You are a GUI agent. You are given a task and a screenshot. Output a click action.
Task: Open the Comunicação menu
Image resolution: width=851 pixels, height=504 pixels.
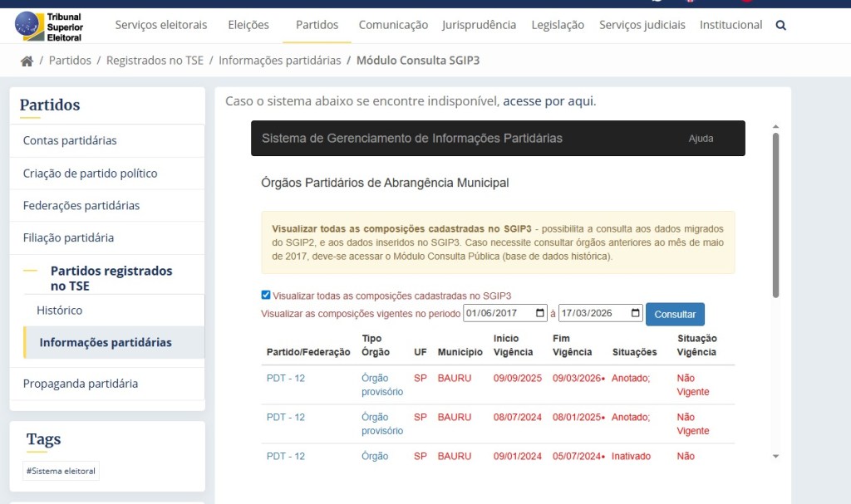coord(392,25)
